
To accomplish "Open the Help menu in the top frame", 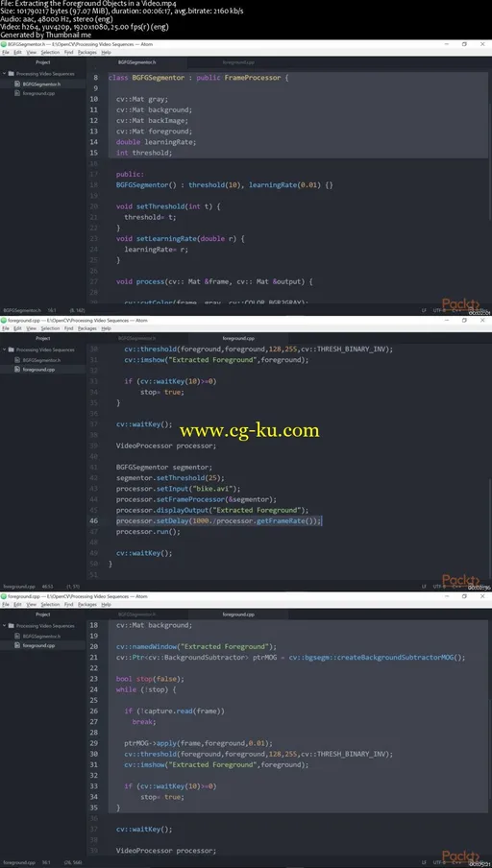I will point(106,52).
